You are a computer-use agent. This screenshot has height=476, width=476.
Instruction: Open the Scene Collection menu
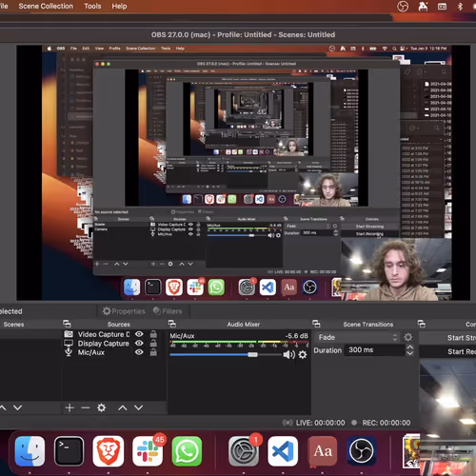(x=46, y=6)
